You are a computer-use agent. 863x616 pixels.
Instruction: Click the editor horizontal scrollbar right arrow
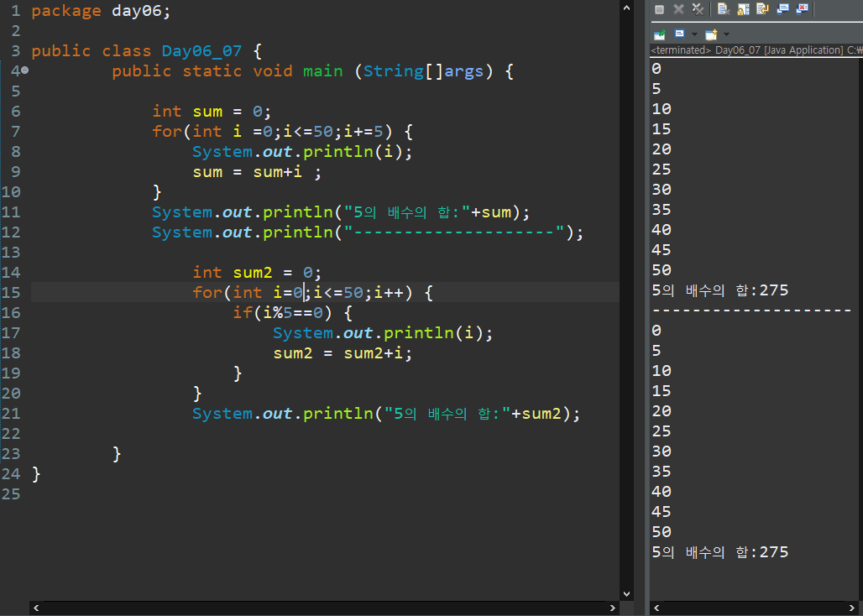(612, 608)
